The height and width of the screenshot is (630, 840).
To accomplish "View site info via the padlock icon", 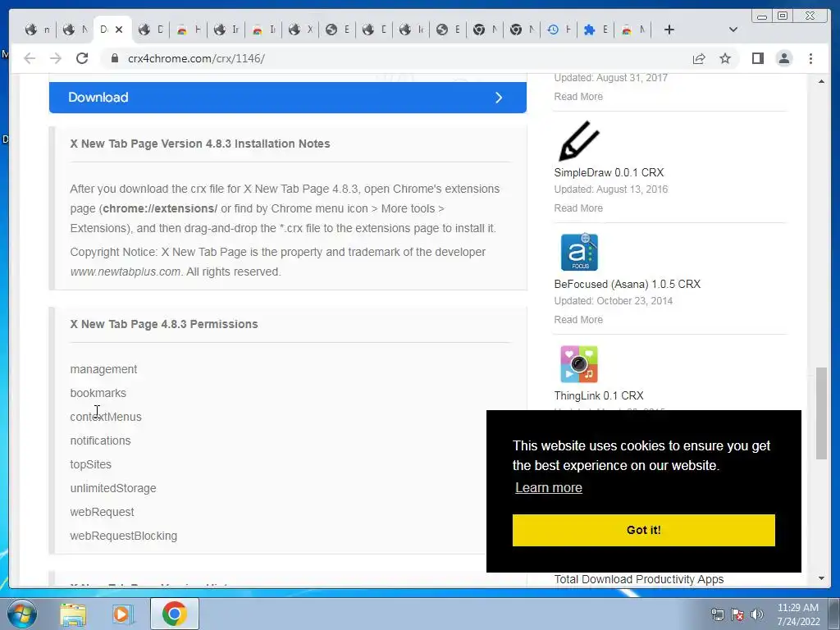I will (x=114, y=58).
